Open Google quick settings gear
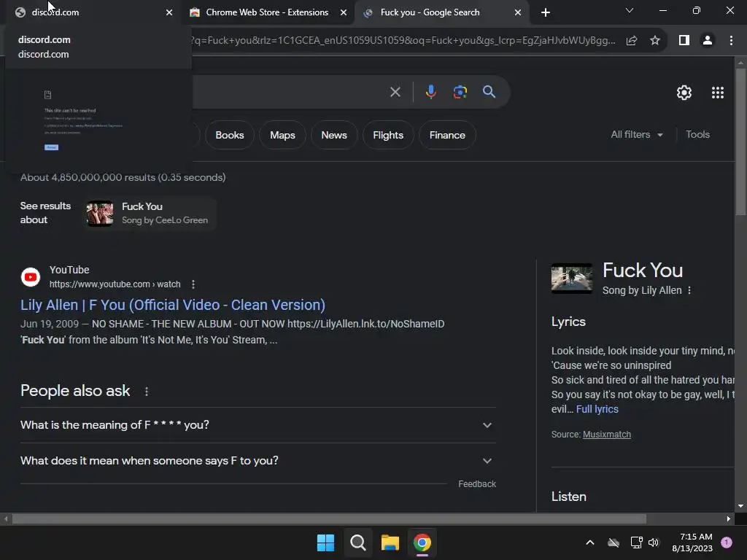 (684, 93)
